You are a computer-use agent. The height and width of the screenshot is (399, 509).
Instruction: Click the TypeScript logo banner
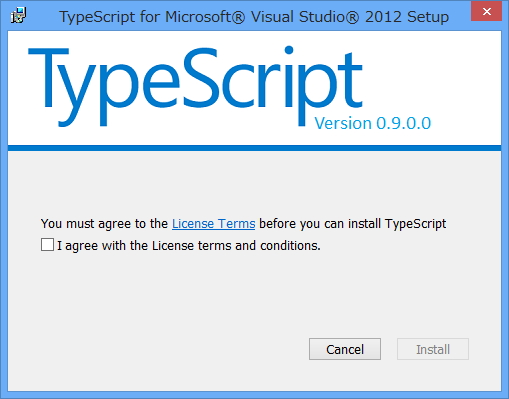click(195, 87)
